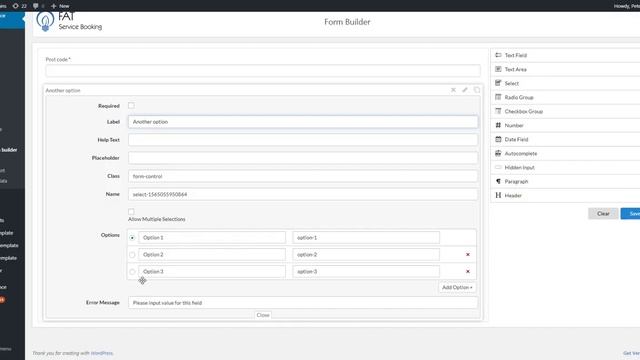Add a Text Area element label

click(x=516, y=69)
